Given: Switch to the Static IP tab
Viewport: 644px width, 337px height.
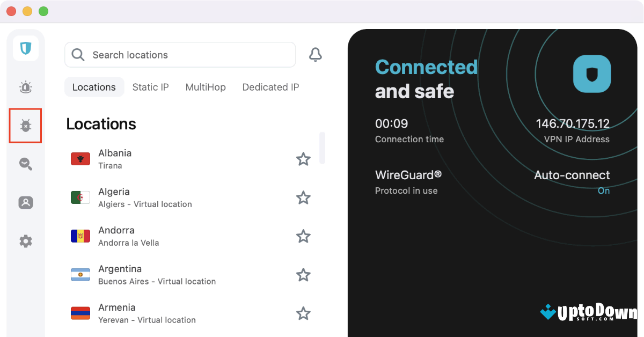Looking at the screenshot, I should (x=151, y=87).
